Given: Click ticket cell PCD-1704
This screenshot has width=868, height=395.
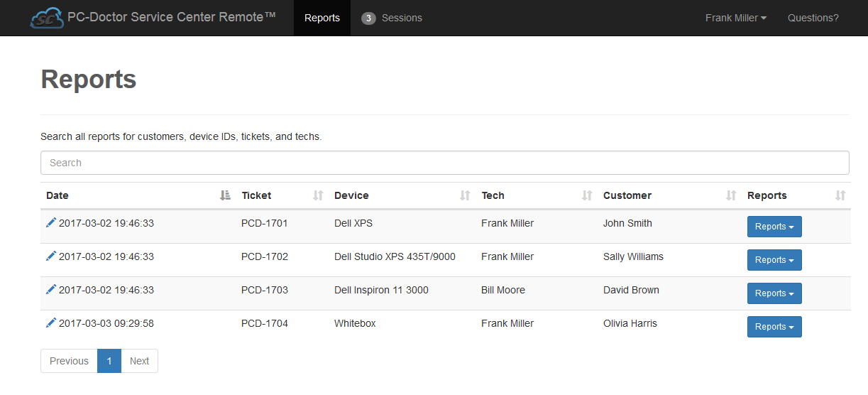Looking at the screenshot, I should pos(265,323).
